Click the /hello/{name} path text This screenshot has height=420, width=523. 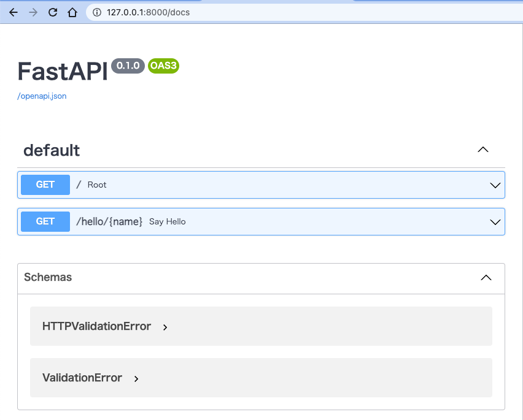[x=109, y=221]
